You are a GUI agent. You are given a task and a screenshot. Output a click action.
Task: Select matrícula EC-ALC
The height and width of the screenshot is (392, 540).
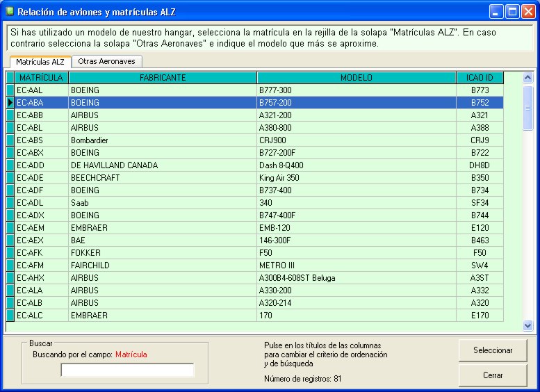click(41, 316)
